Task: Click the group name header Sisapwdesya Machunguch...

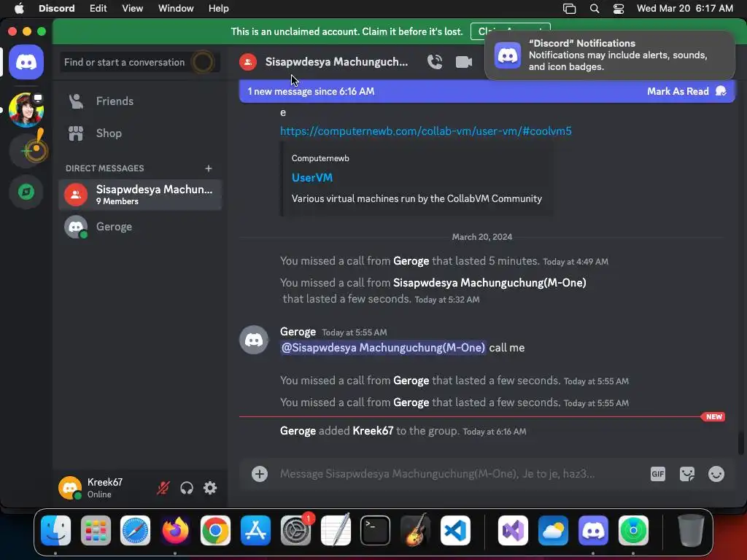Action: 336,62
